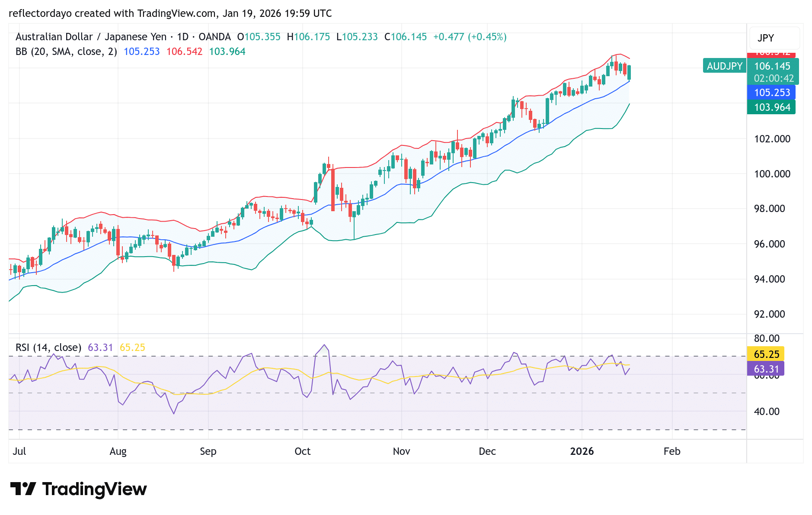Click OANDA exchange name in the legend
Viewport: 812px width, 515px height.
click(214, 37)
